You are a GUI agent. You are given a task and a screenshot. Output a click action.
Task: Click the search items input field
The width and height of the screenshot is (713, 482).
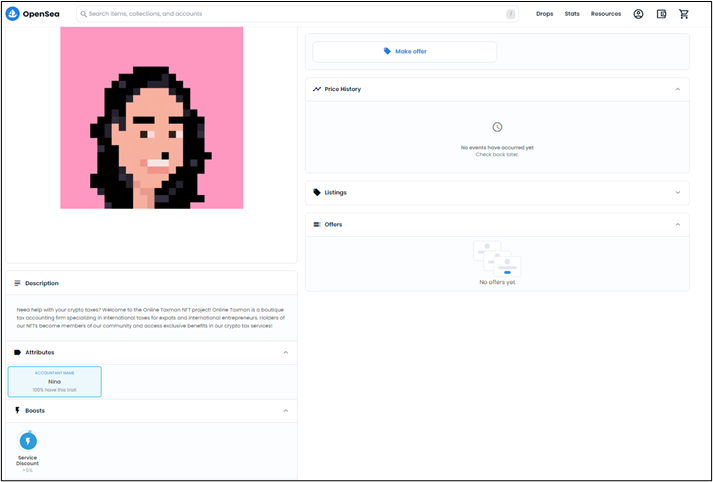coord(290,14)
